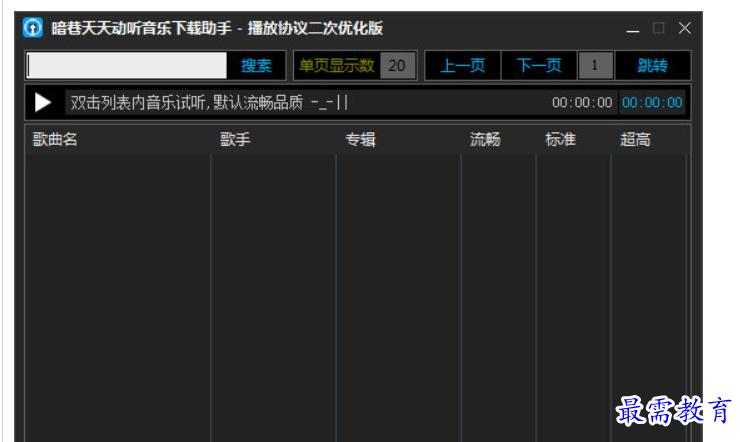Click the greyed maximize window button

point(658,28)
